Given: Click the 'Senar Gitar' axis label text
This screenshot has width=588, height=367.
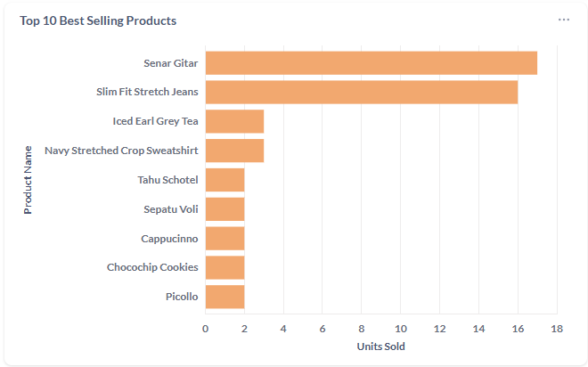Looking at the screenshot, I should [x=171, y=63].
